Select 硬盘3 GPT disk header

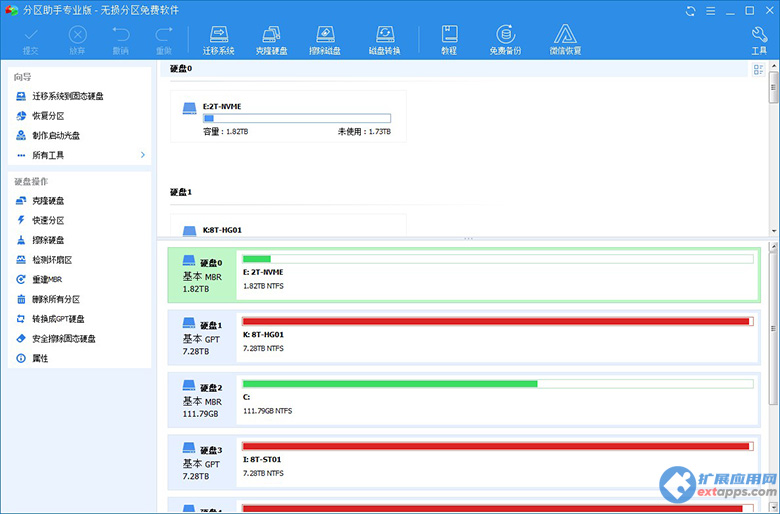click(x=202, y=462)
